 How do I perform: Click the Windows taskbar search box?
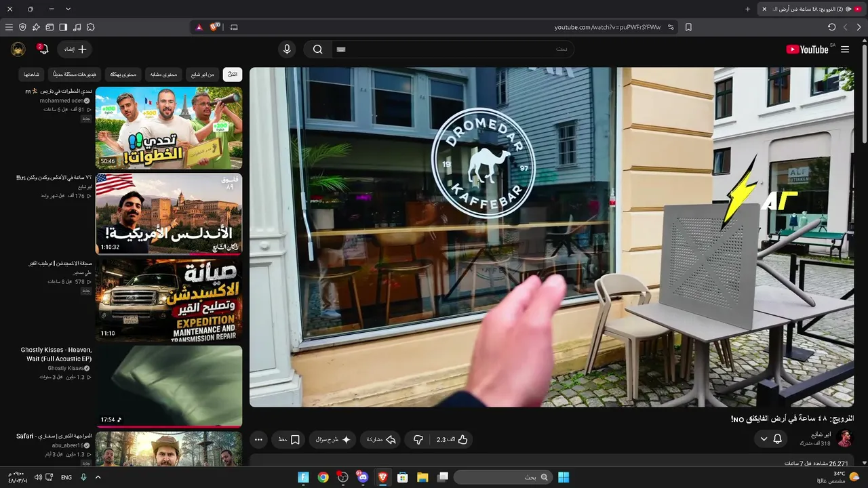click(502, 477)
